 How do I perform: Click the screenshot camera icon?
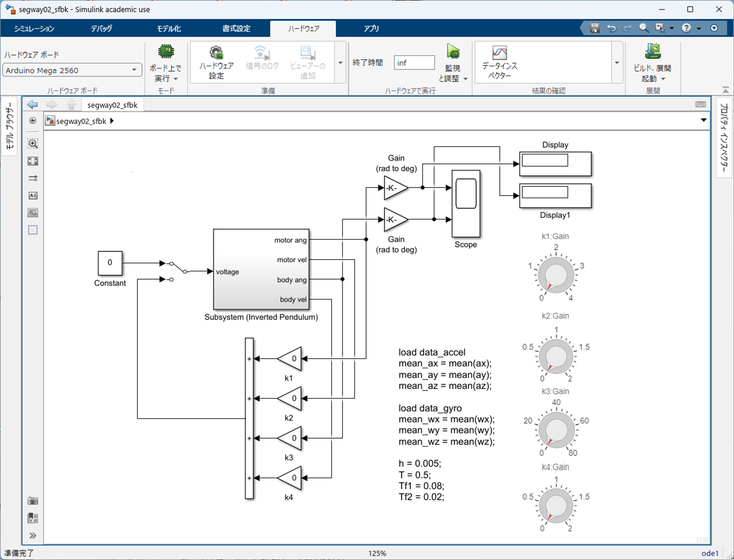33,501
